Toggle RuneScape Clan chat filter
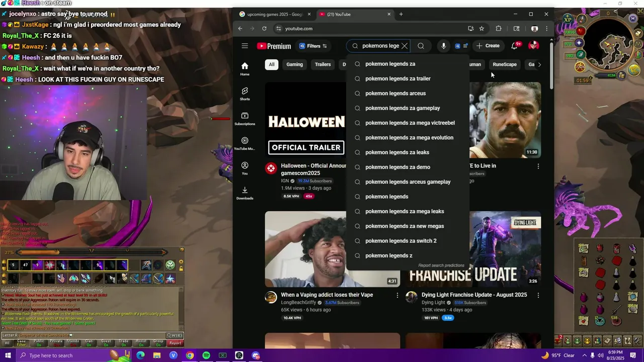This screenshot has width=644, height=362. pyautogui.click(x=89, y=343)
